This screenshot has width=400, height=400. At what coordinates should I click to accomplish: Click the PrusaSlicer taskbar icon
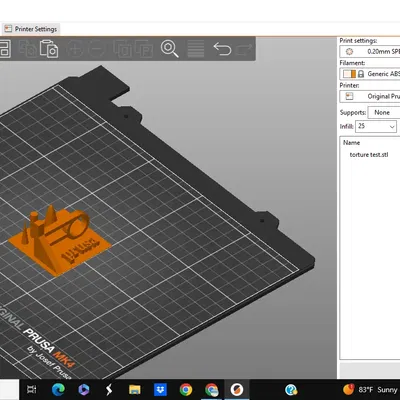(237, 389)
